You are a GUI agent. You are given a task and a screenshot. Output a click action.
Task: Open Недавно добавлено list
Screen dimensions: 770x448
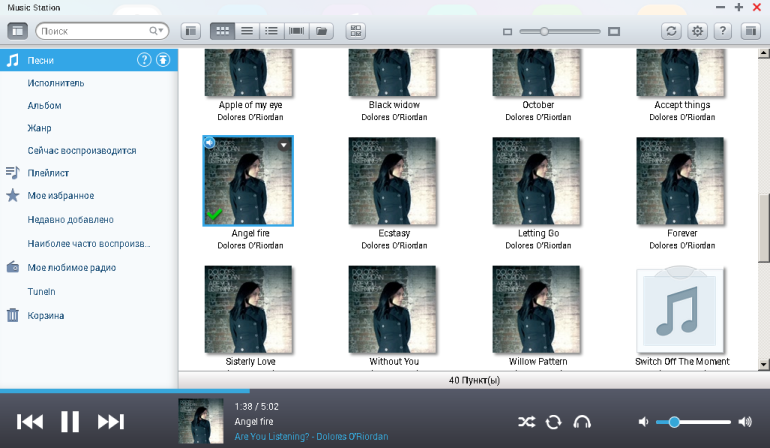[x=70, y=220]
